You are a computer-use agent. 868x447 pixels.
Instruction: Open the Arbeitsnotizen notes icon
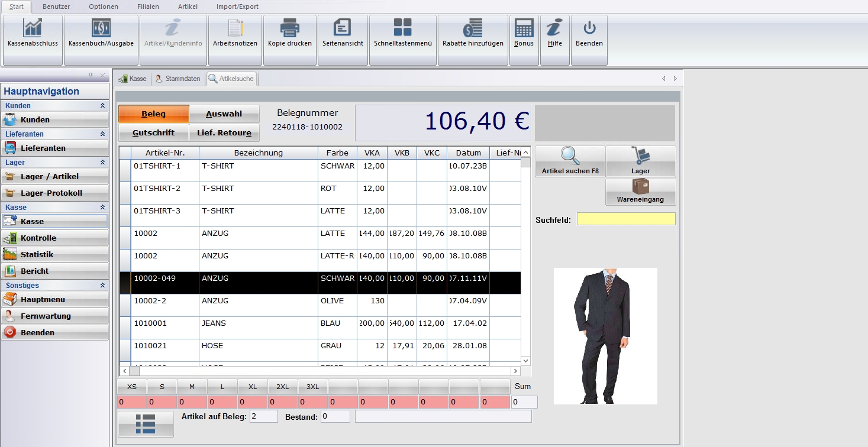click(235, 28)
